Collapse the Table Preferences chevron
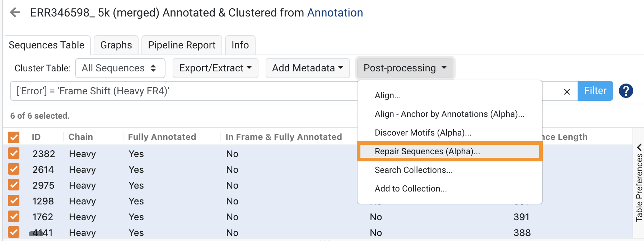644x241 pixels. (x=639, y=147)
